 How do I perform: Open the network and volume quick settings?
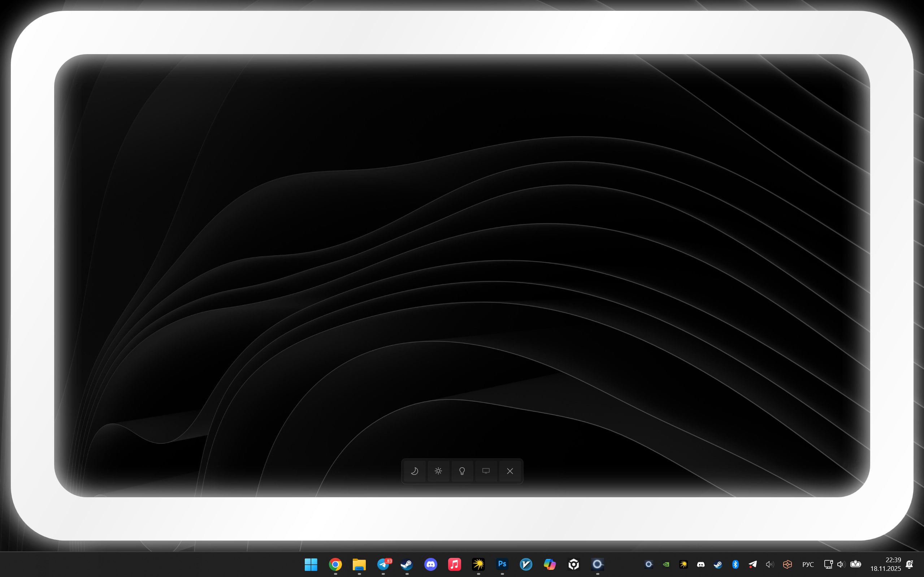834,564
